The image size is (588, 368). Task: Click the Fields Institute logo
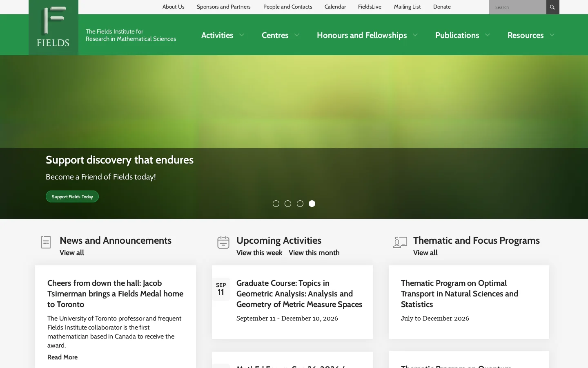point(53,27)
